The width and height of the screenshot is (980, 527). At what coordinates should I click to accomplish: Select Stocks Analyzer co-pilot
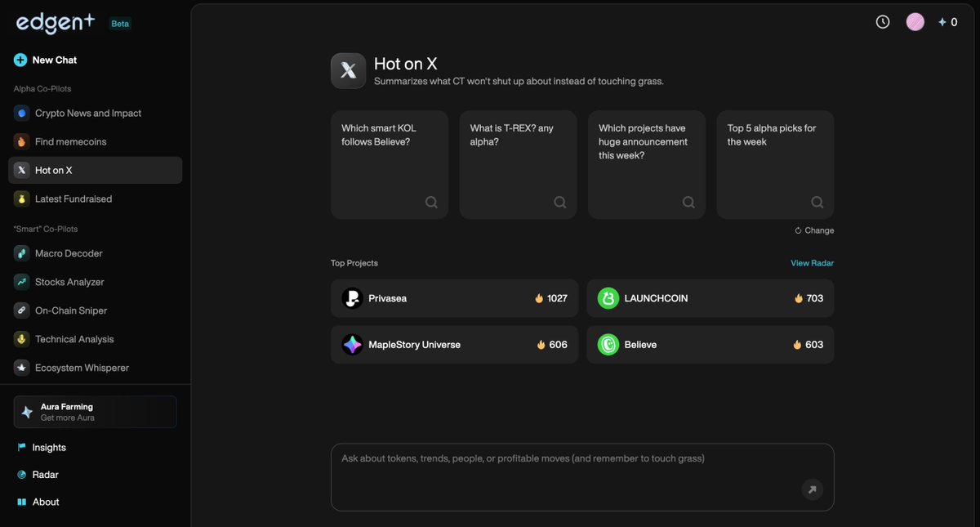[95, 282]
